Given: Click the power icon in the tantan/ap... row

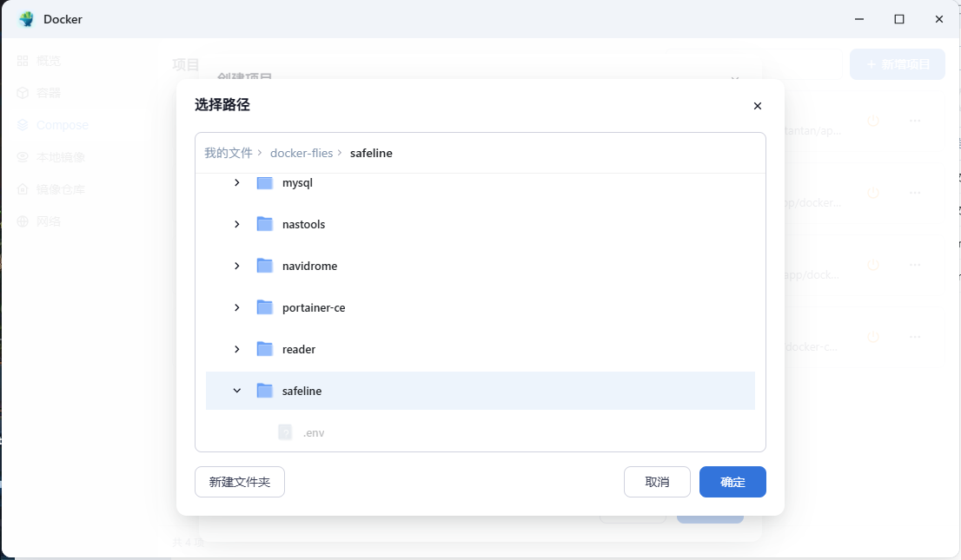Looking at the screenshot, I should coord(873,121).
